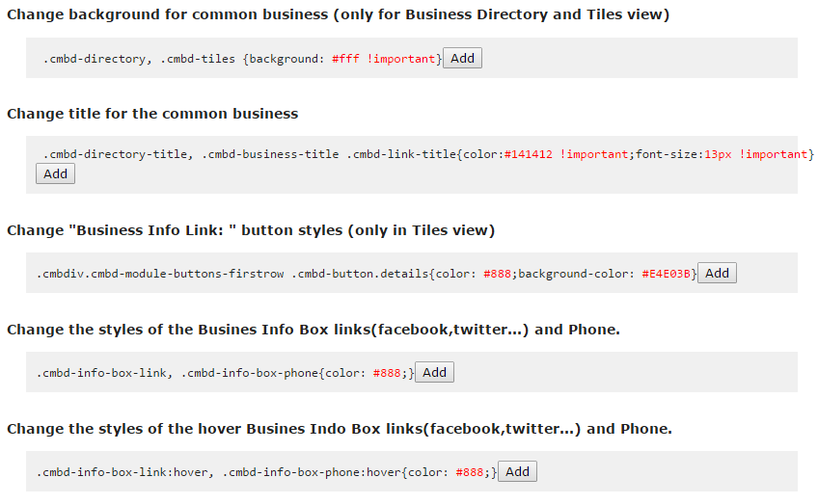Click Add under .cmbd-directory-title color rule
Screen dimensions: 818x504
tap(55, 174)
